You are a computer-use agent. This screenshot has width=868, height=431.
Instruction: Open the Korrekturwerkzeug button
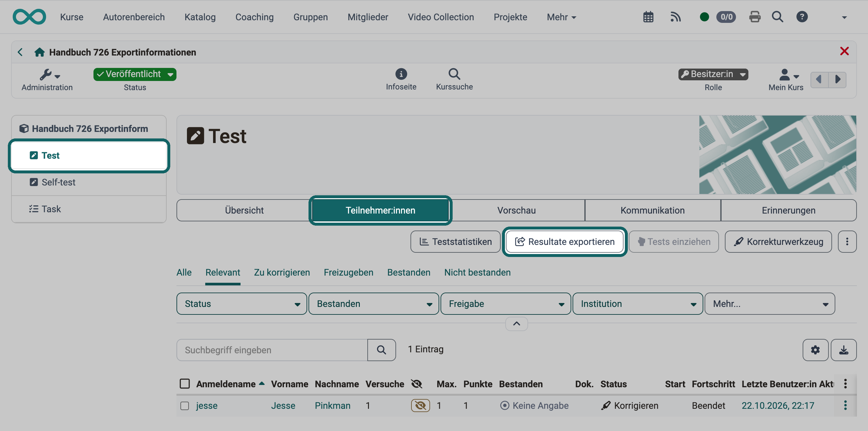pos(778,241)
